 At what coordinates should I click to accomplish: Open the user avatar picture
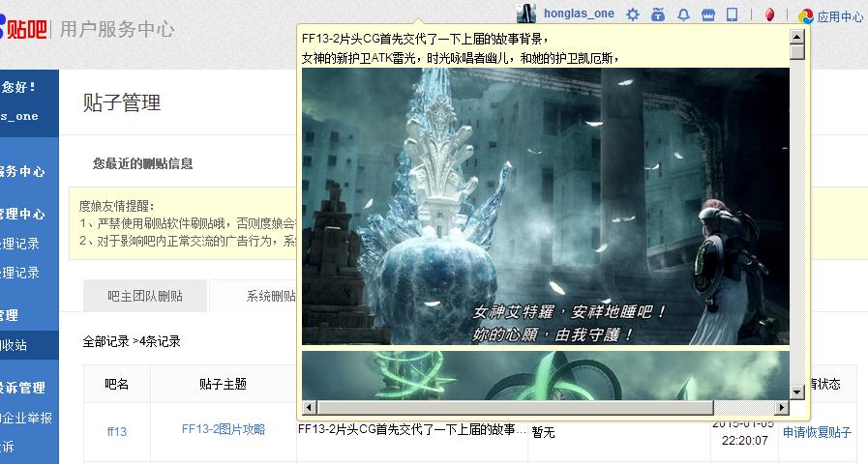525,14
